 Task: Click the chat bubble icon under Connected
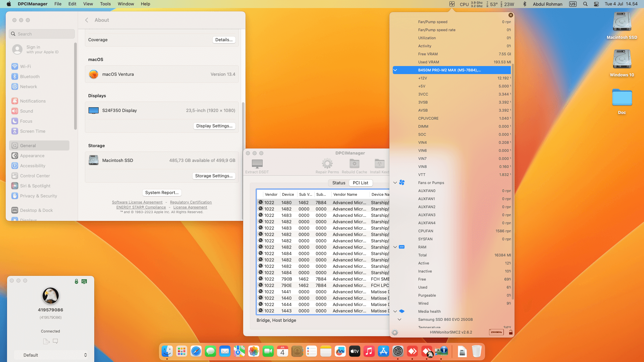pyautogui.click(x=55, y=341)
